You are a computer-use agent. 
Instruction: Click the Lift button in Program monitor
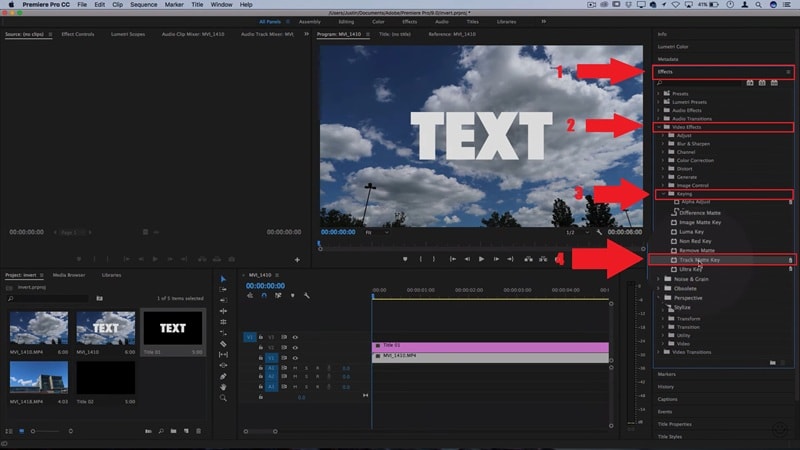pos(529,259)
